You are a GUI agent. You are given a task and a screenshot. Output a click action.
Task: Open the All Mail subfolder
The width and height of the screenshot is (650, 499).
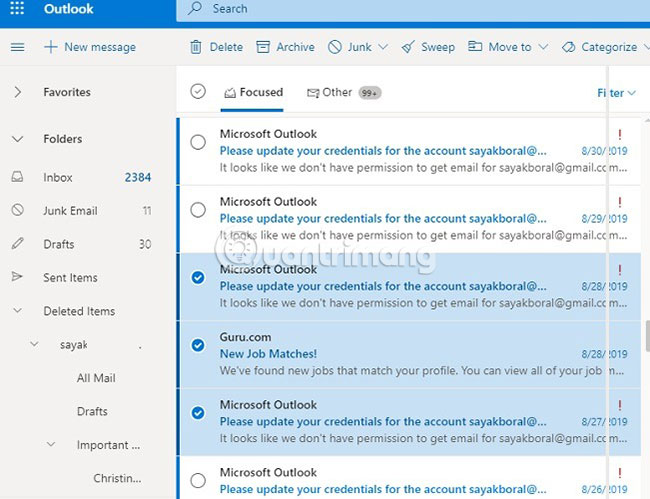coord(96,378)
